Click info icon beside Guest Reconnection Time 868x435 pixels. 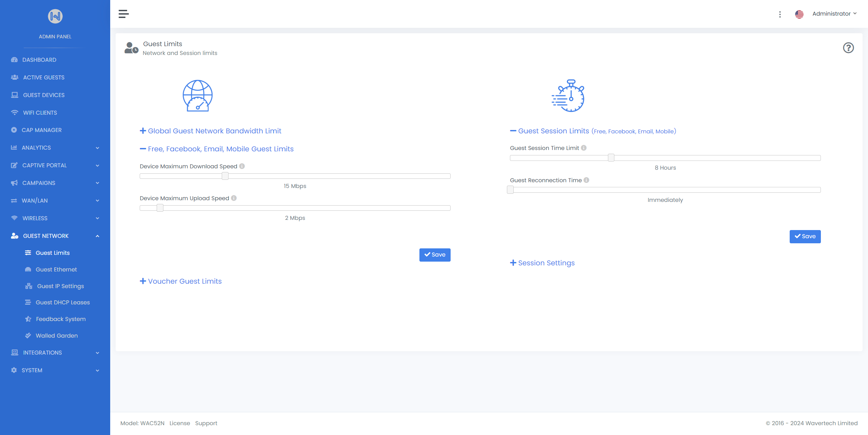(x=586, y=180)
